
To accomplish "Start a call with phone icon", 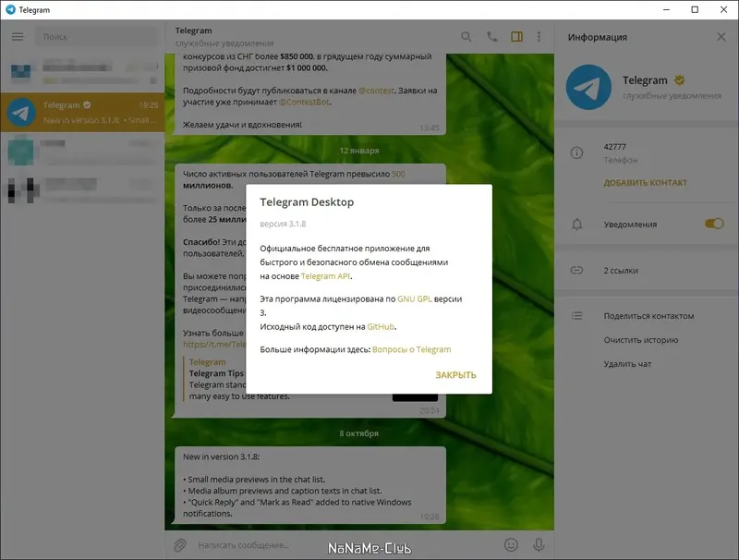I will [491, 37].
